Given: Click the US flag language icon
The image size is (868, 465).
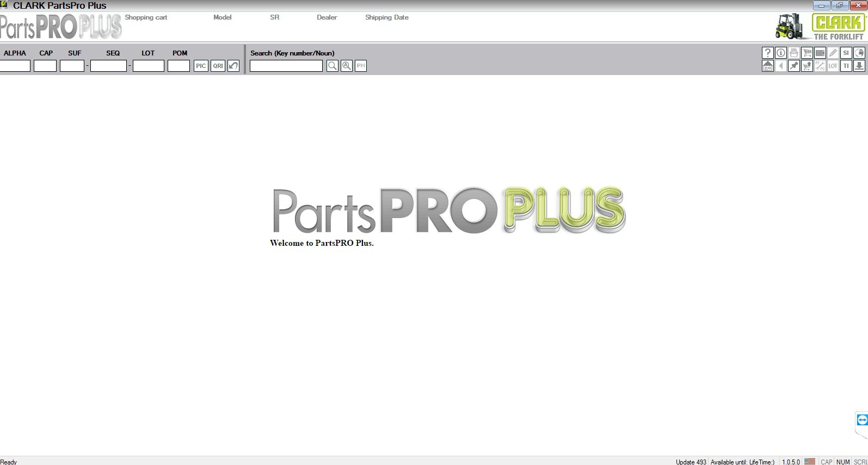Looking at the screenshot, I should click(810, 461).
